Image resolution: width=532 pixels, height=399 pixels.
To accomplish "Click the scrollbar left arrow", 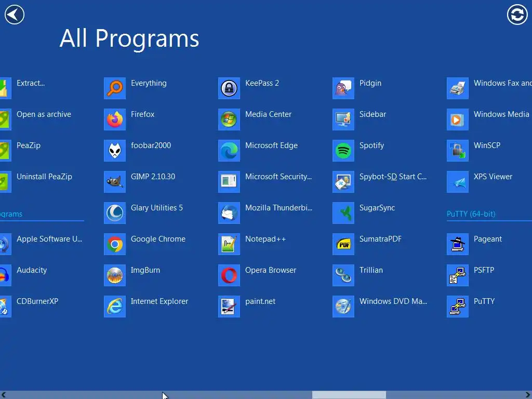I will (4, 395).
